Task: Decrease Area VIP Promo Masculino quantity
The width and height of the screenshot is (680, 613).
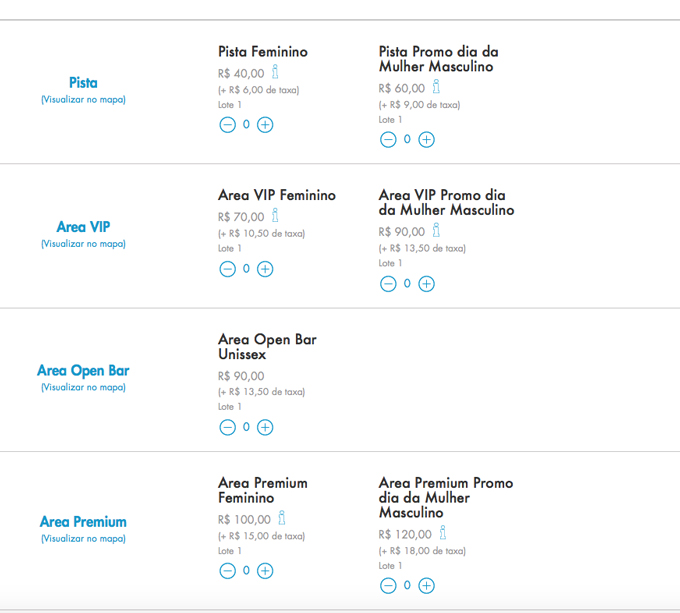Action: (388, 284)
